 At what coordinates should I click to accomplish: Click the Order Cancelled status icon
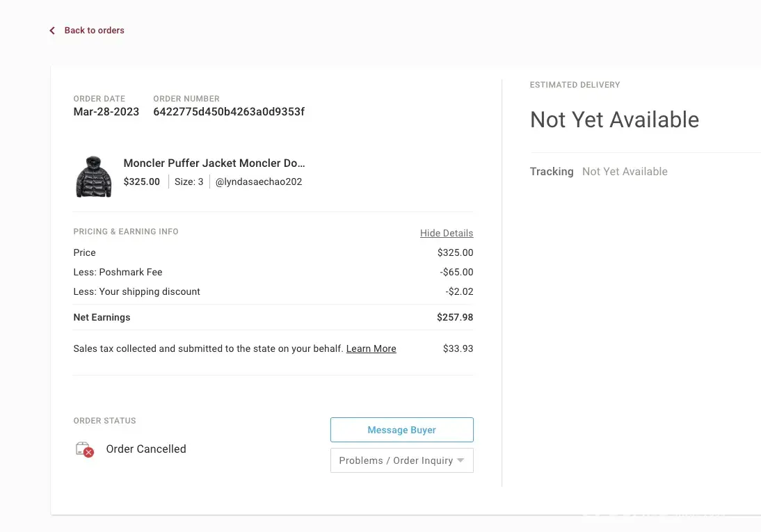tap(84, 449)
